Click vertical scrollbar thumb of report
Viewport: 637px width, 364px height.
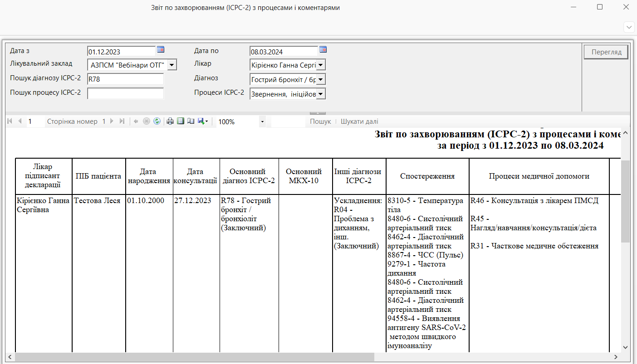point(625,201)
